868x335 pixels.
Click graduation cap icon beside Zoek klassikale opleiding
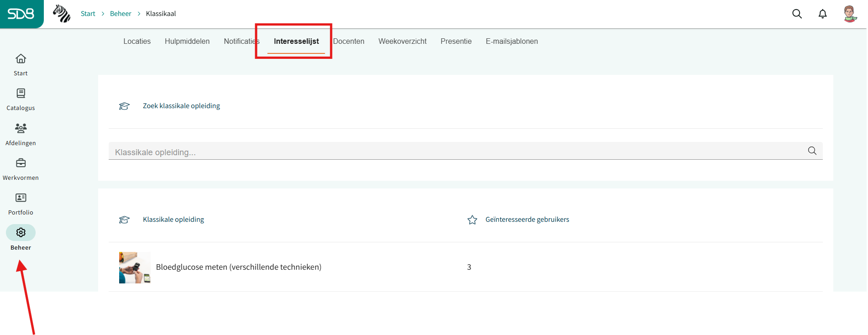pyautogui.click(x=124, y=106)
